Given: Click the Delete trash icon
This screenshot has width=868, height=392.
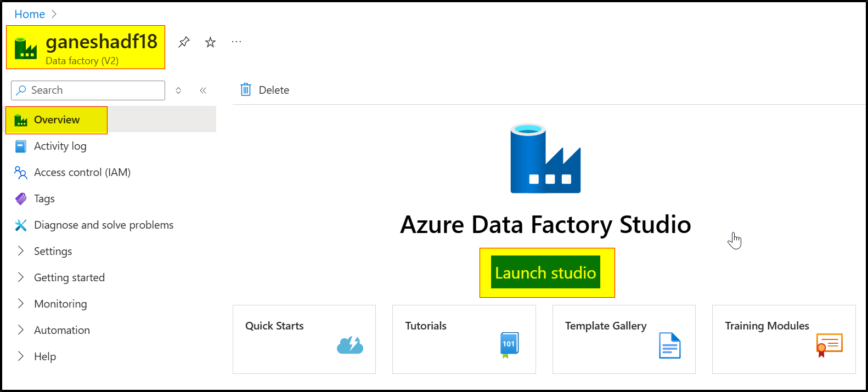Looking at the screenshot, I should point(245,89).
